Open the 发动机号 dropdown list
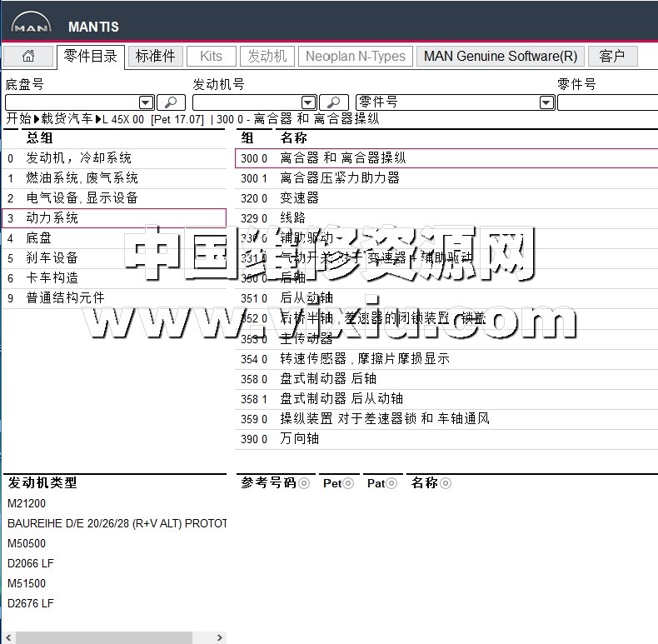658x644 pixels. pos(308,102)
